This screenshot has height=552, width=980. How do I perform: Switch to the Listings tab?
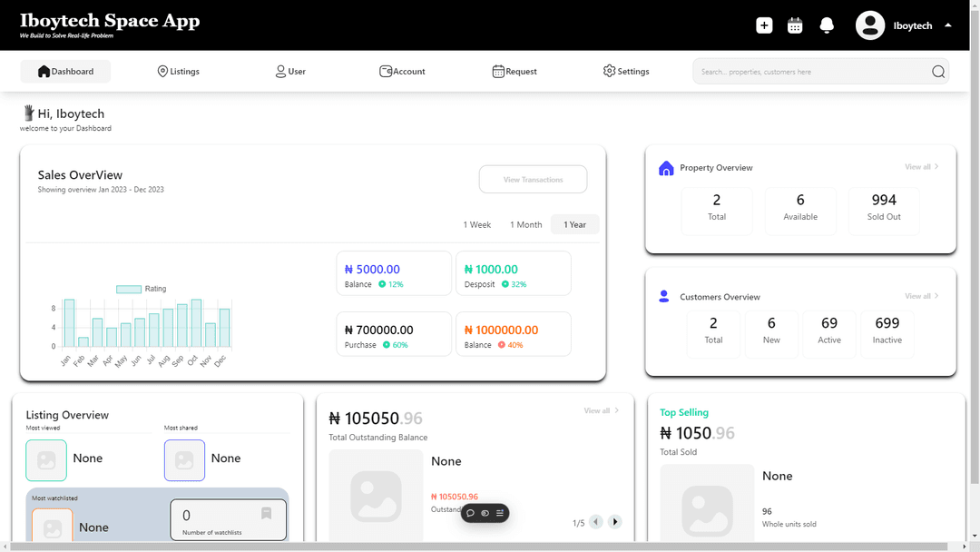click(x=178, y=71)
